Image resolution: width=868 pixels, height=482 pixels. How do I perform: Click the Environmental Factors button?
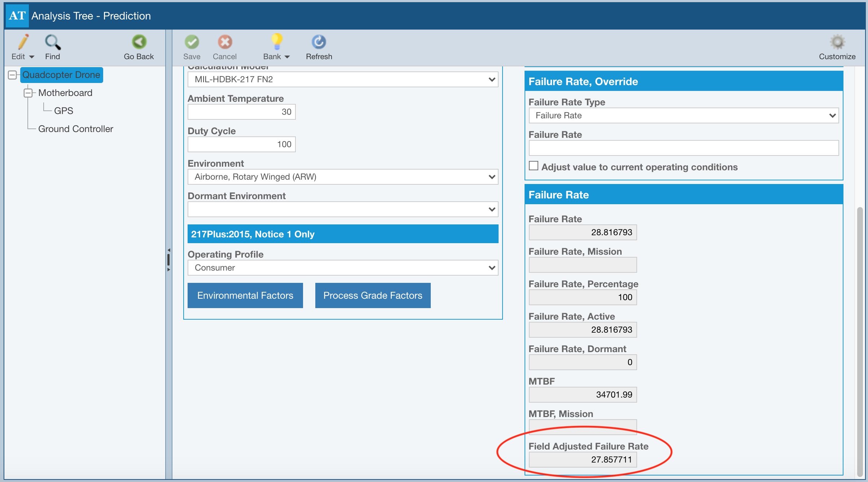tap(245, 295)
